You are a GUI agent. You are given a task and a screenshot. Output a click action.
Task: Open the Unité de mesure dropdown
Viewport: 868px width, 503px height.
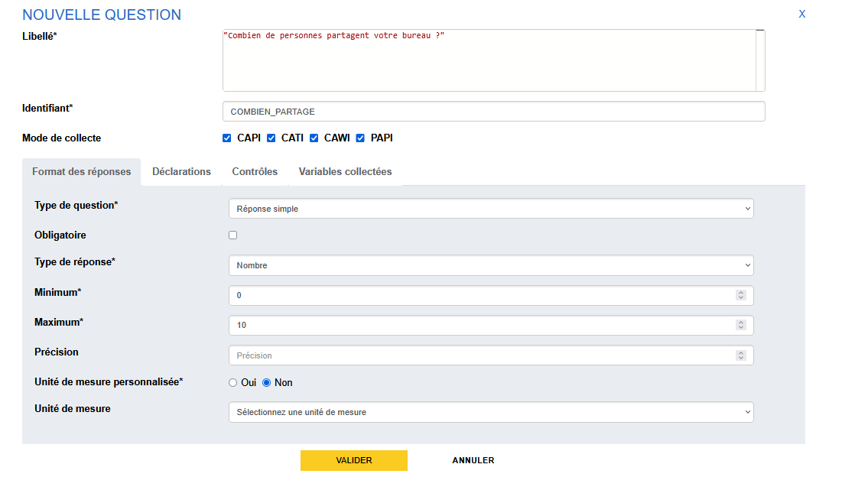491,412
